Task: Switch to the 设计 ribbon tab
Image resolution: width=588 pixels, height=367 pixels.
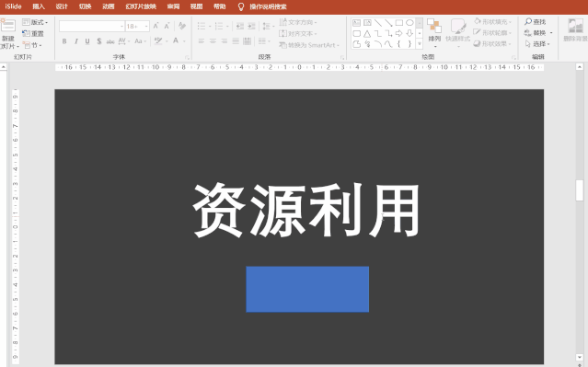Action: coord(62,6)
